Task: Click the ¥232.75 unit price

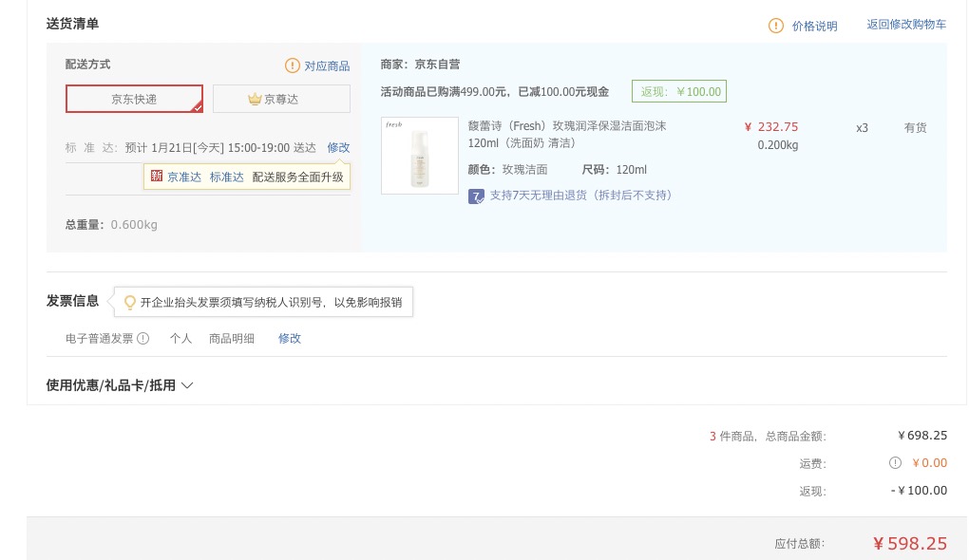Action: click(771, 127)
